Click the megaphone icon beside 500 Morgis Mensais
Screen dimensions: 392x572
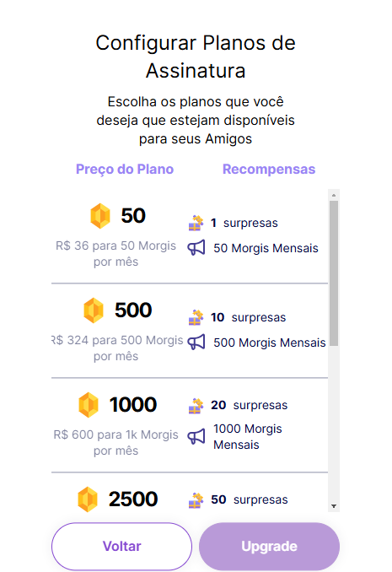(x=196, y=343)
